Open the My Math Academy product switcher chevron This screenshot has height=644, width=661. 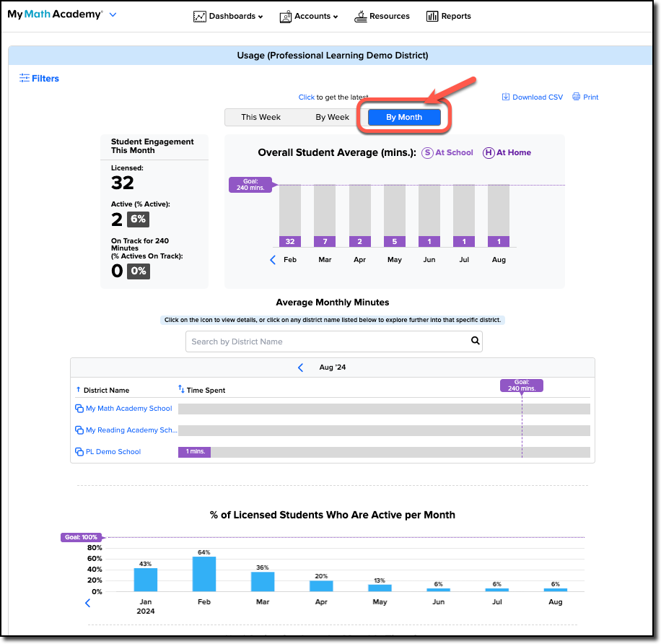point(113,14)
